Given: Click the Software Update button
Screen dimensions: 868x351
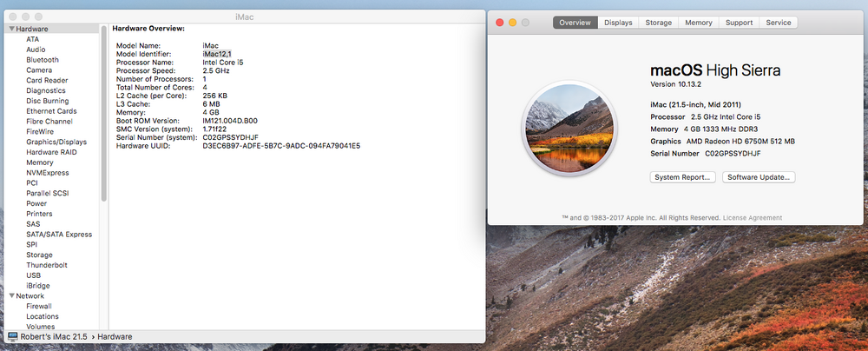Looking at the screenshot, I should pyautogui.click(x=759, y=177).
